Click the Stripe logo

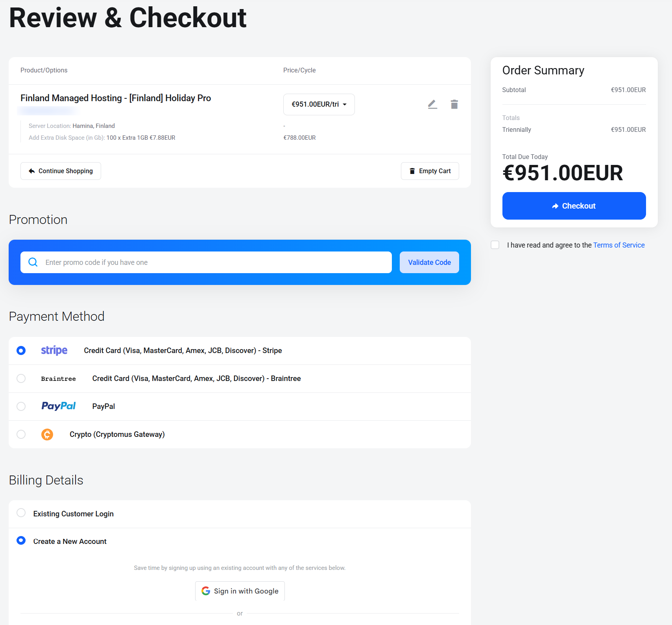click(54, 350)
